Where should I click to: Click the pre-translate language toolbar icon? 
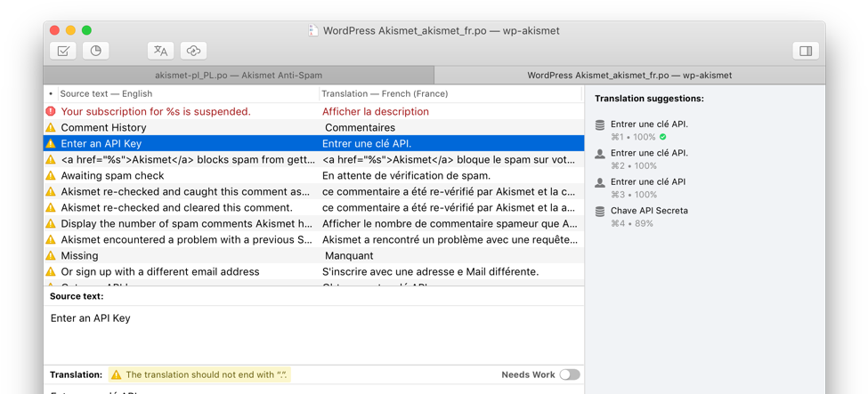click(160, 51)
